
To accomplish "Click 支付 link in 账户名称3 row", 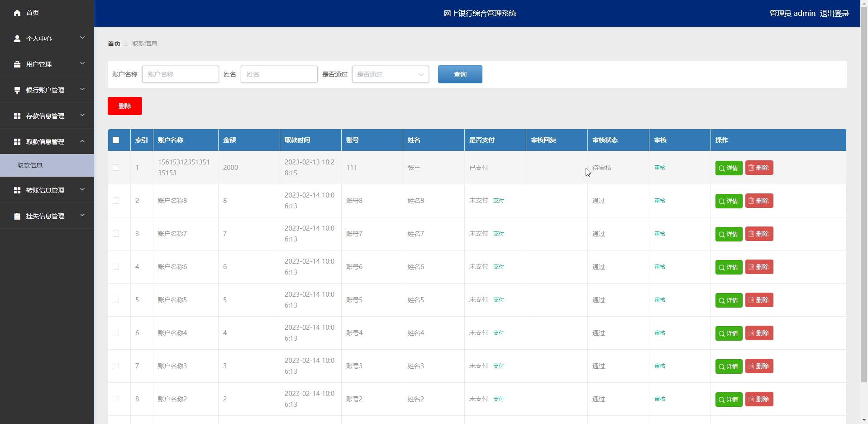I will 498,366.
